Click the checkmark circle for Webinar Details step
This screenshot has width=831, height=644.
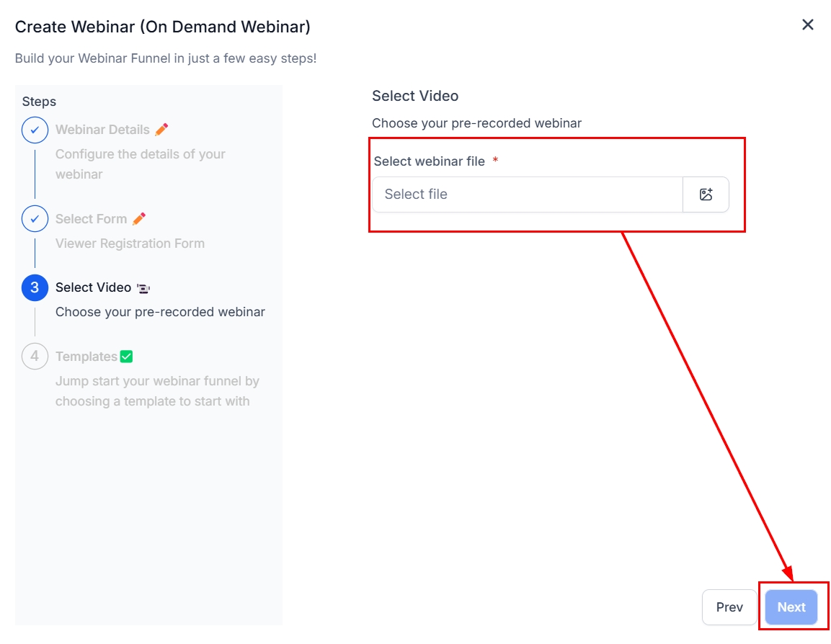point(35,130)
